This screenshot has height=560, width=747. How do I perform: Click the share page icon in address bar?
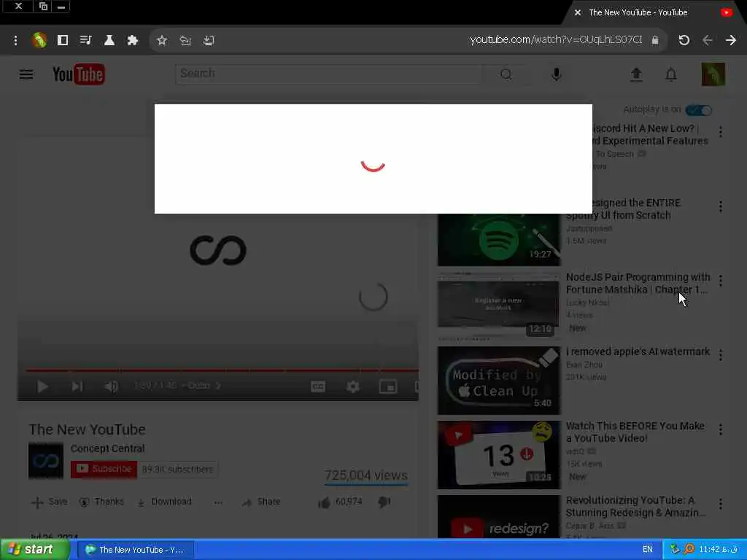(x=185, y=41)
